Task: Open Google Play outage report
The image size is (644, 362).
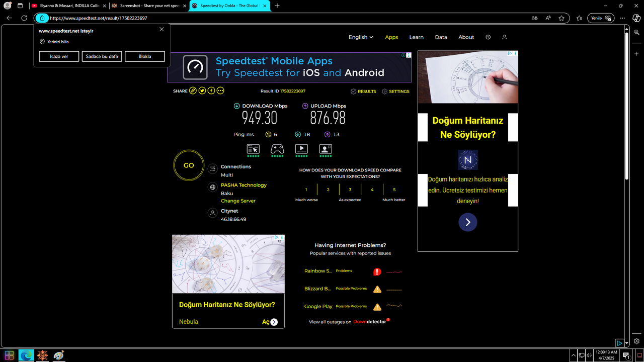Action: point(318,306)
